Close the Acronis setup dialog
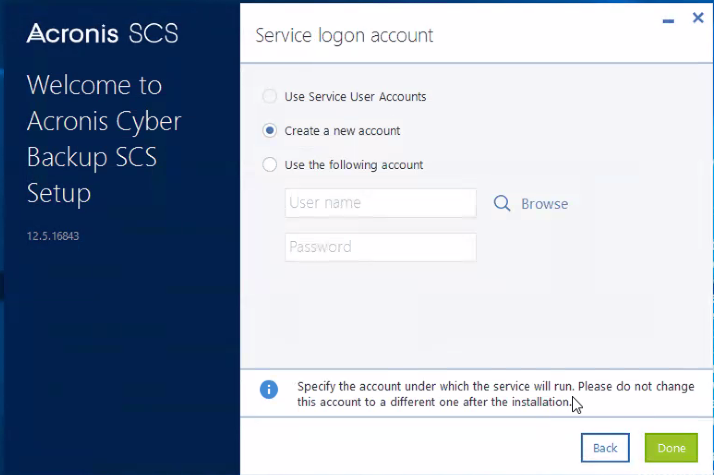 (x=697, y=18)
